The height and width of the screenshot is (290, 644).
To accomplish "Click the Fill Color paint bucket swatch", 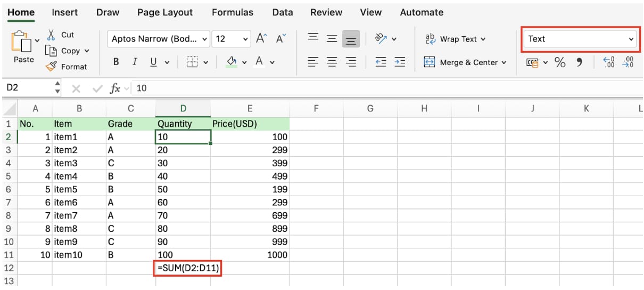I will (232, 62).
